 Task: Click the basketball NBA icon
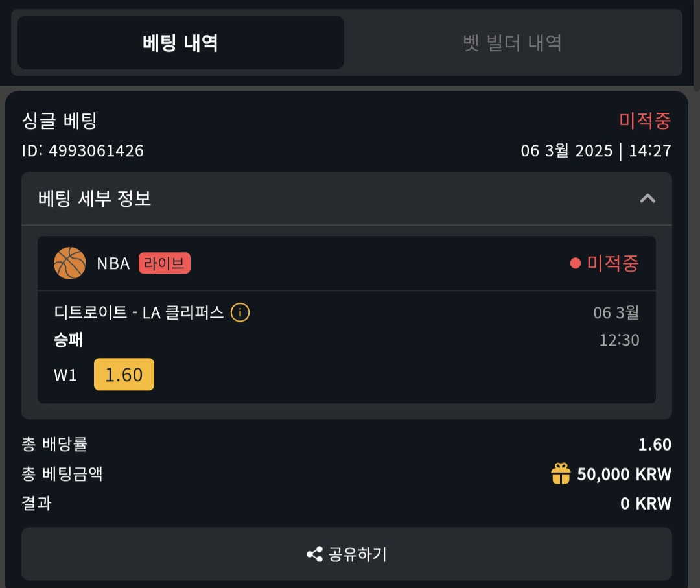[69, 263]
